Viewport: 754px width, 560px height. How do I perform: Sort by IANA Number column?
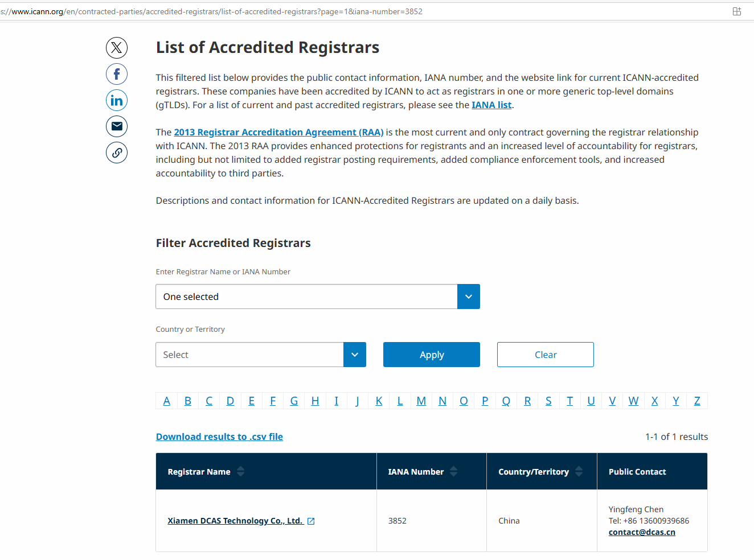pyautogui.click(x=453, y=471)
